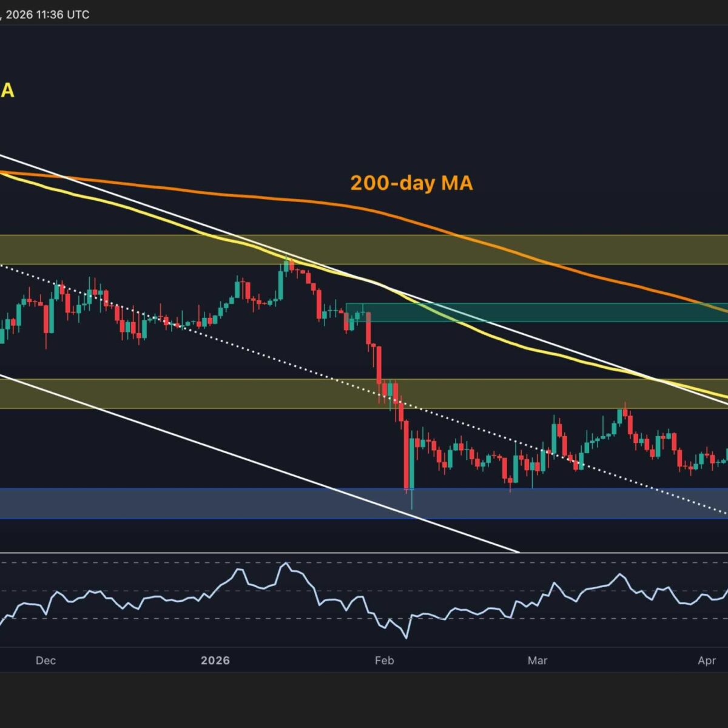Image resolution: width=728 pixels, height=728 pixels.
Task: Click the early-February low candle's long wick
Action: pyautogui.click(x=412, y=499)
